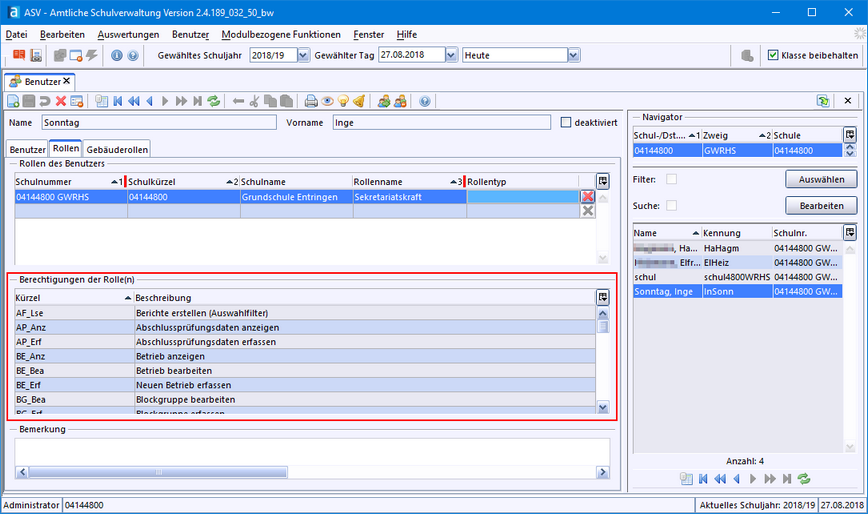The height and width of the screenshot is (514, 868).
Task: Click the Auswählen button
Action: point(821,180)
